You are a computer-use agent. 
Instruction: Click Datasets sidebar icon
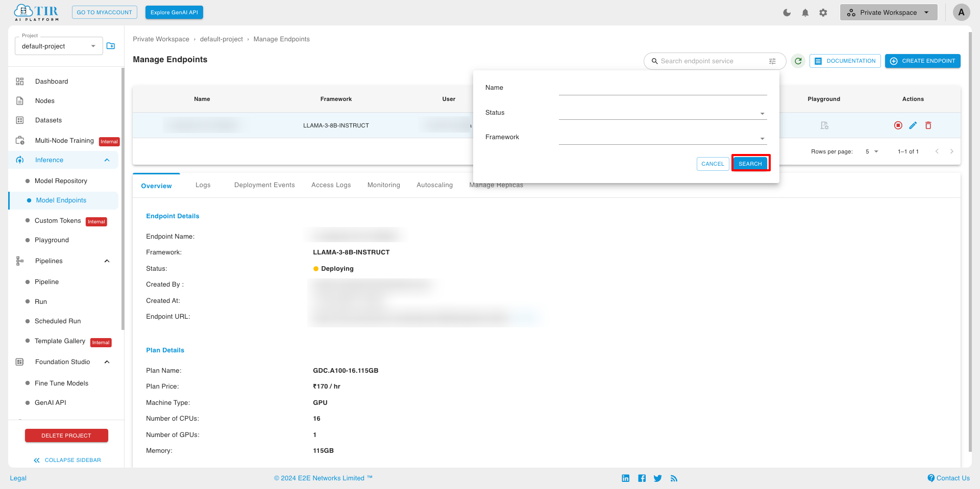point(20,120)
